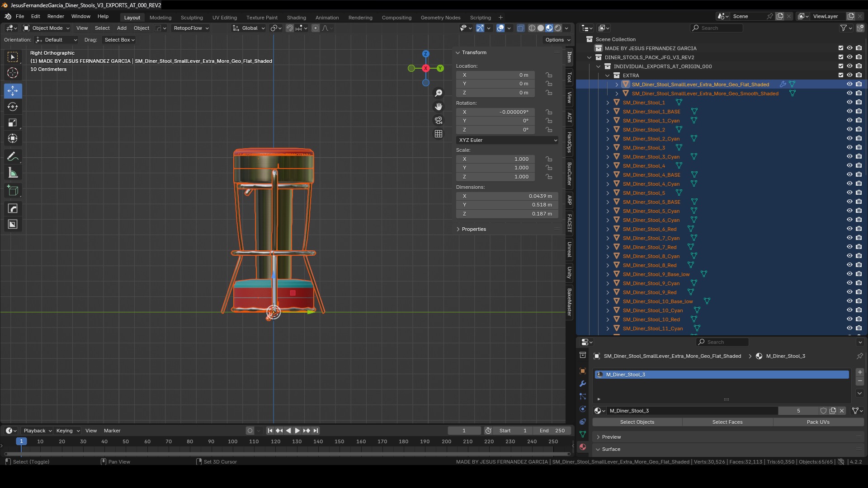
Task: Switch to the UV Editing workspace tab
Action: tap(225, 18)
